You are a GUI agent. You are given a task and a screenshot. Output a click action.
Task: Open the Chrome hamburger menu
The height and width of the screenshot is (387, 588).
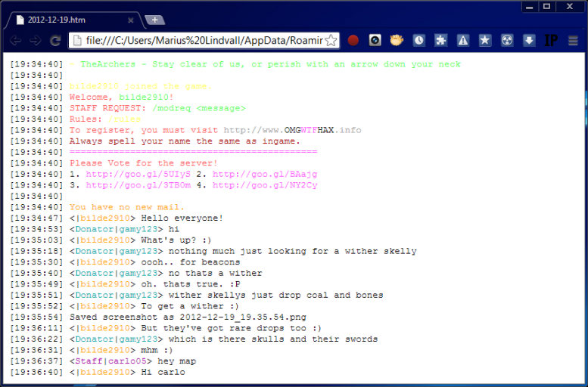click(573, 41)
